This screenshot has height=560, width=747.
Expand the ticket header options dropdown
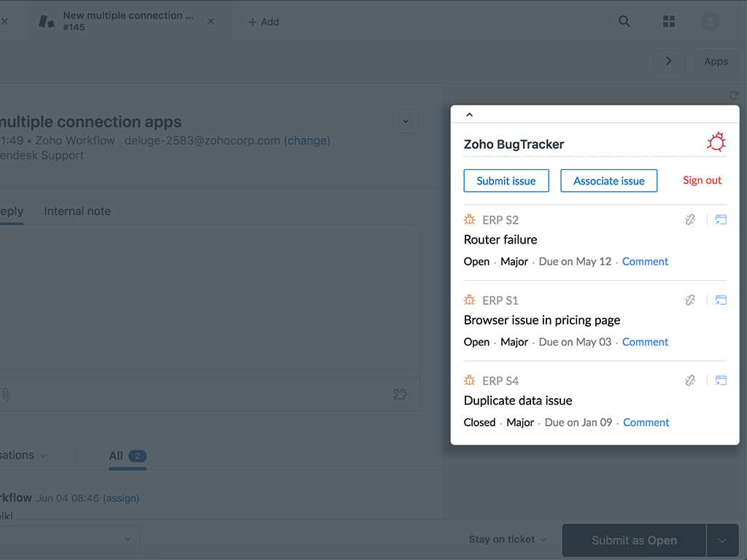[x=406, y=121]
